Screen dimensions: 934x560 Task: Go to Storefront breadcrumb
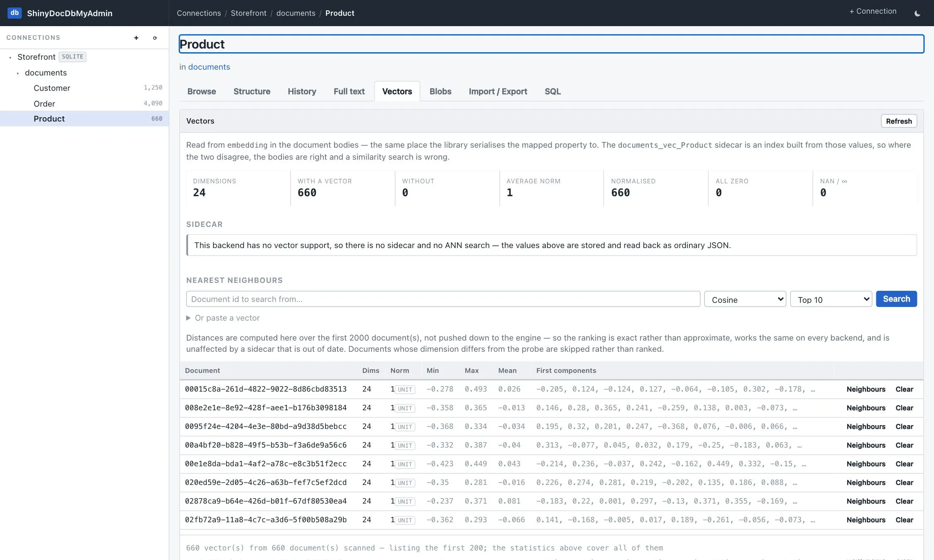pyautogui.click(x=249, y=13)
